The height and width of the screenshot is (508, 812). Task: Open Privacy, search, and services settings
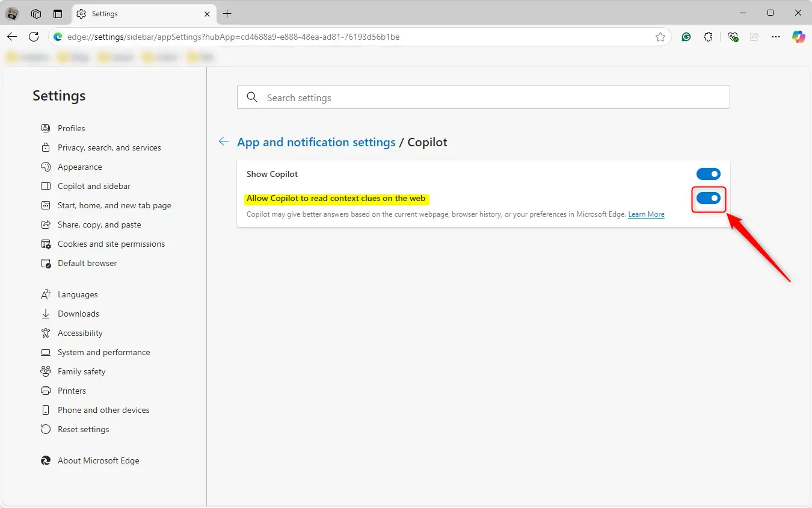pos(109,147)
